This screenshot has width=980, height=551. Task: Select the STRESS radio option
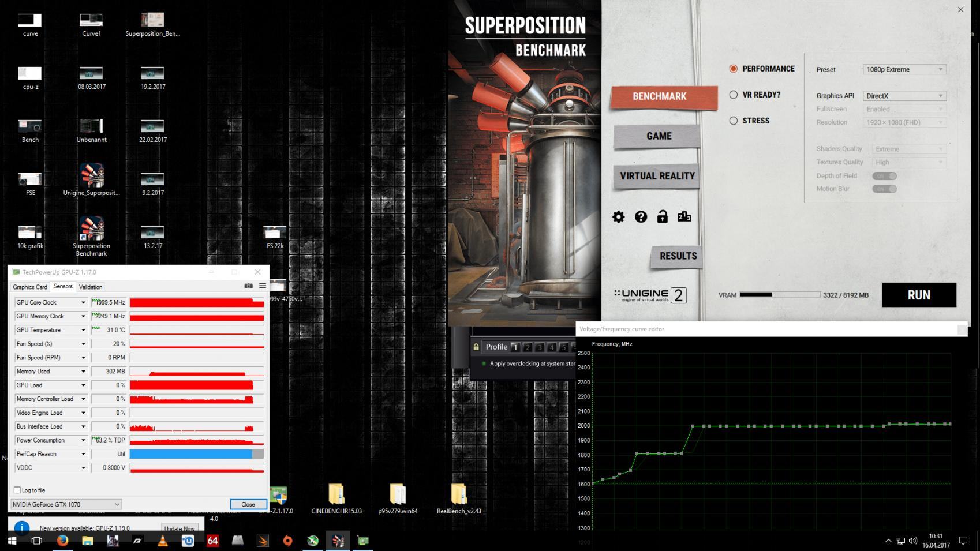click(x=733, y=121)
